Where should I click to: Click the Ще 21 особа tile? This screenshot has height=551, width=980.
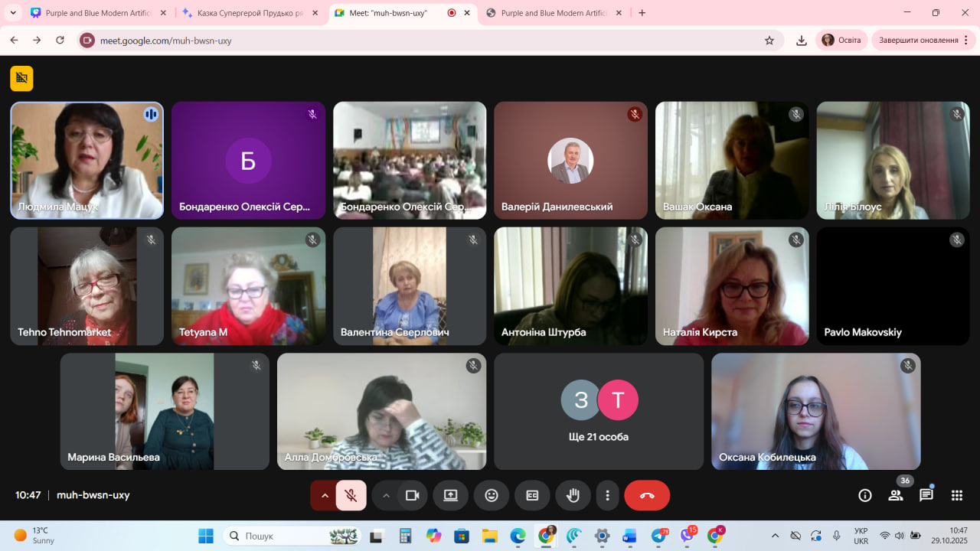point(599,412)
